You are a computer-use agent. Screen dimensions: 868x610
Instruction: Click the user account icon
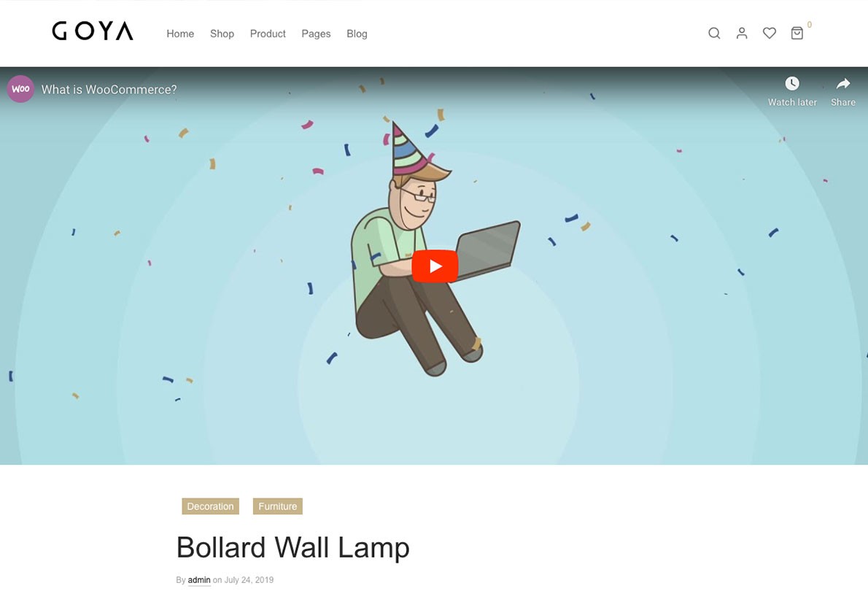[x=742, y=34]
